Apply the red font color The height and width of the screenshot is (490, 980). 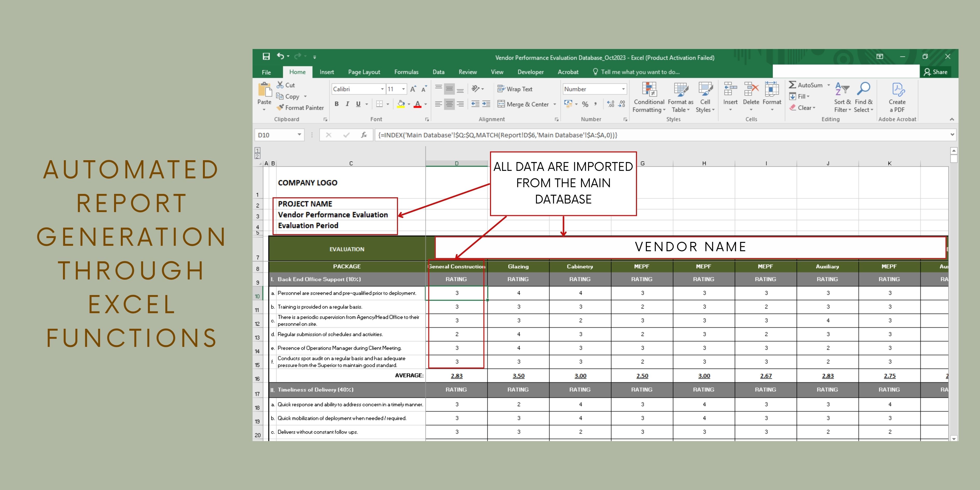click(417, 104)
